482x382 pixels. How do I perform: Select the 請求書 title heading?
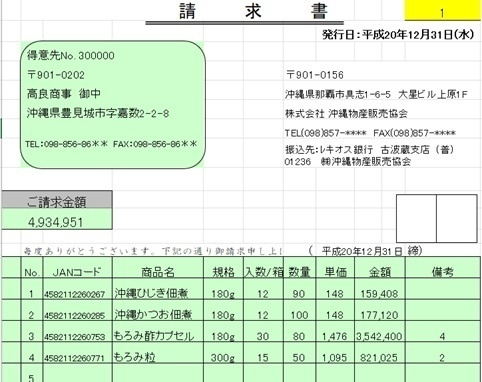point(254,11)
